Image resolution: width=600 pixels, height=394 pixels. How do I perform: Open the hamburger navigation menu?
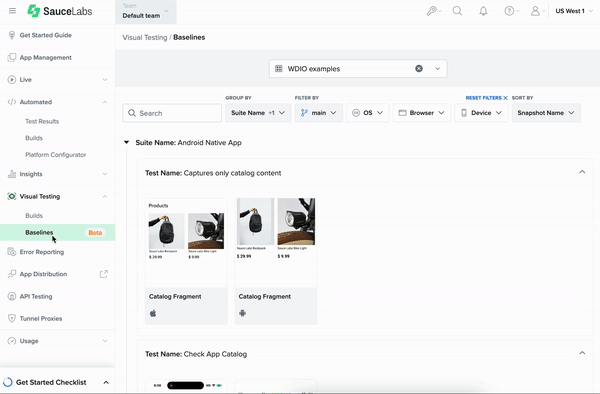coord(12,11)
